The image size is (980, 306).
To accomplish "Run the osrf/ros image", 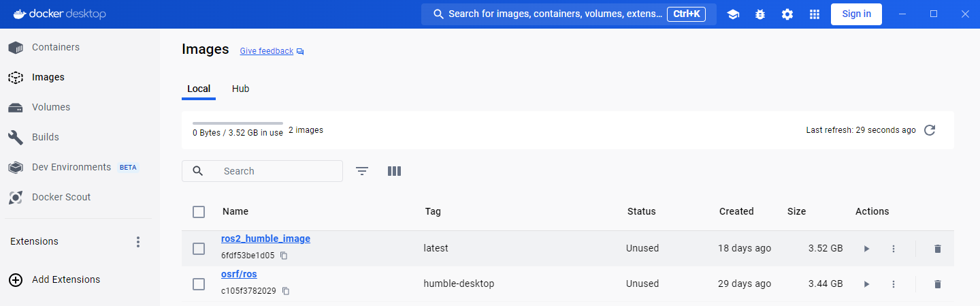I will coord(866,284).
